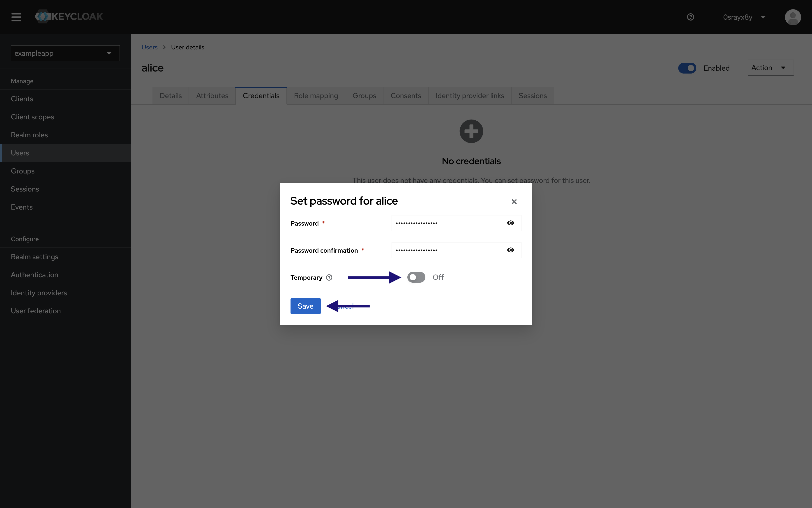
Task: Open the Role mapping tab
Action: pyautogui.click(x=316, y=96)
